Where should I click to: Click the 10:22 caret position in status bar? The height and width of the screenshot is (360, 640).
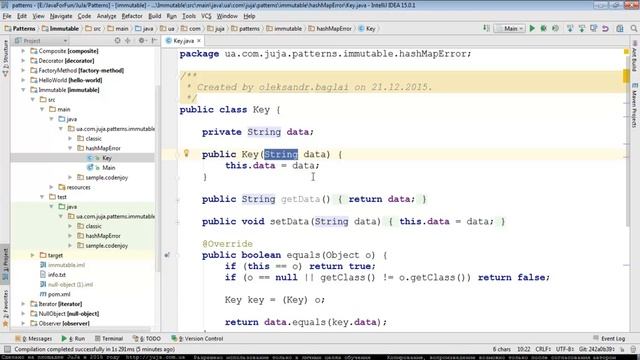click(523, 349)
